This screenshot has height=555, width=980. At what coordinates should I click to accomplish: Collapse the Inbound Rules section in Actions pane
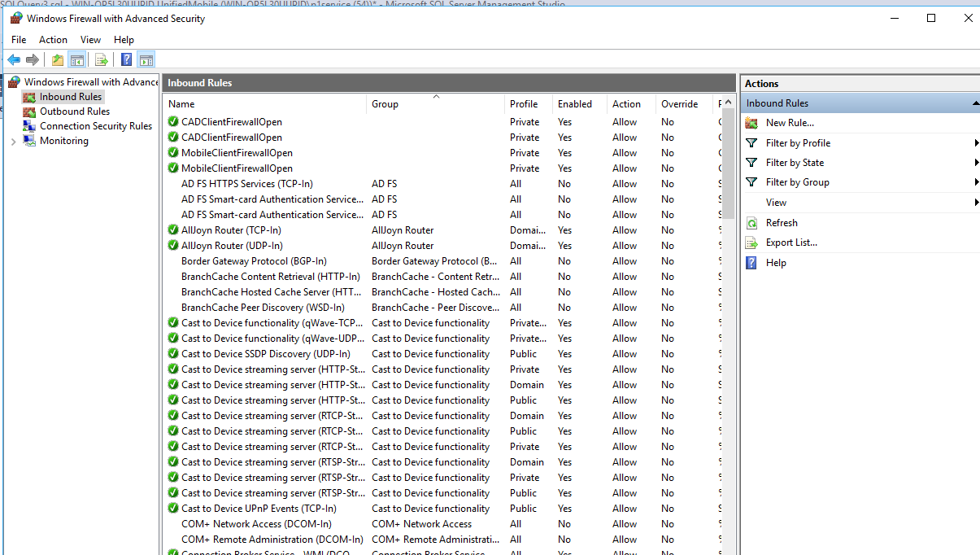click(x=974, y=103)
